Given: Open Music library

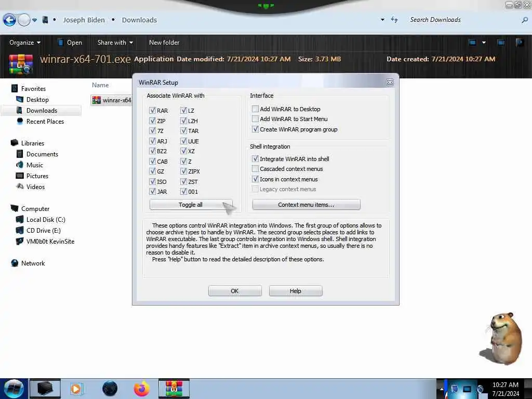Looking at the screenshot, I should coord(35,165).
